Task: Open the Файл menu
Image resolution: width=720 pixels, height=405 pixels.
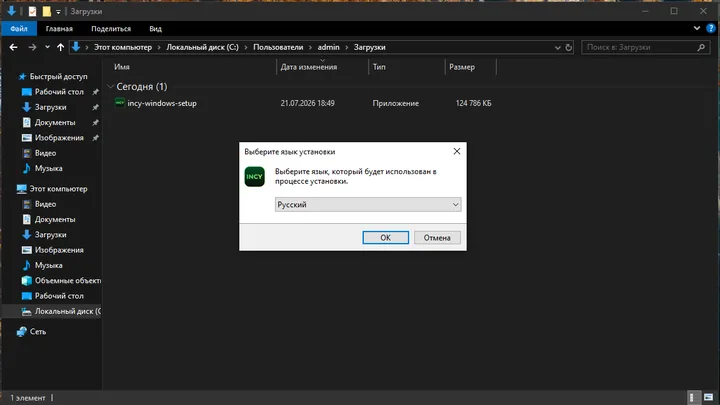Action: 19,28
